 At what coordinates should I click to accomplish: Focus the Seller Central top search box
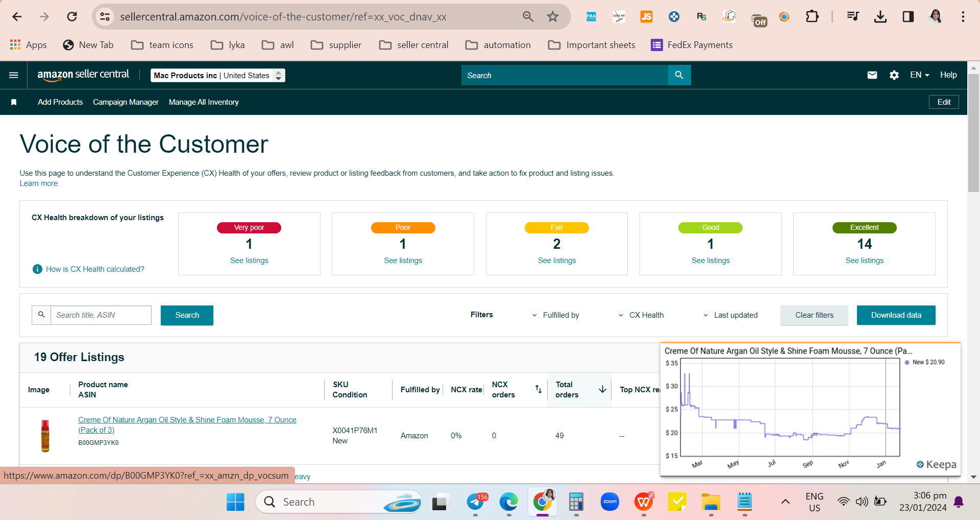pyautogui.click(x=565, y=75)
